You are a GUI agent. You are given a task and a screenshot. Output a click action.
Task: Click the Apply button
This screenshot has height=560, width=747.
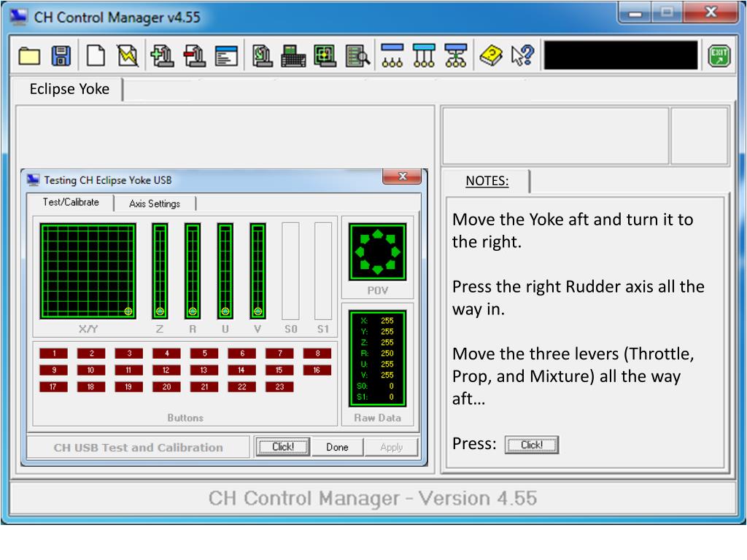pos(392,447)
